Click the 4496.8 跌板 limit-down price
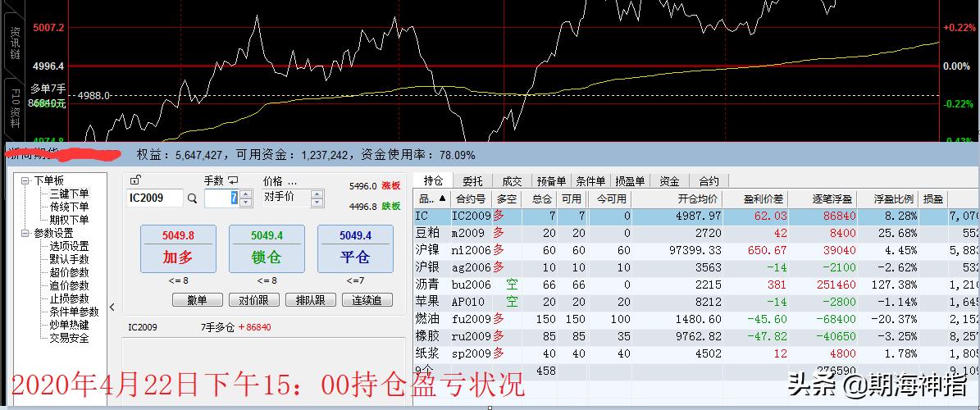Viewport: 980px width, 410px height. pyautogui.click(x=375, y=207)
